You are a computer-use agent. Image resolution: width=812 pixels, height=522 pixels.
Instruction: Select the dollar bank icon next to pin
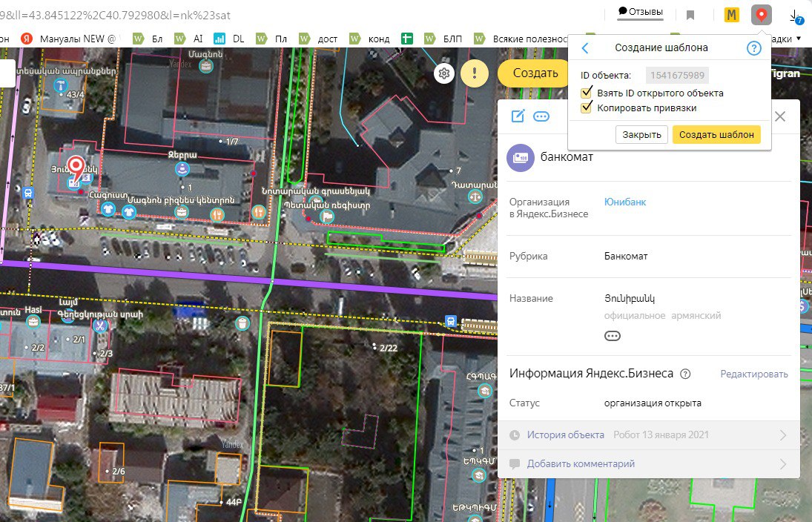click(x=88, y=179)
